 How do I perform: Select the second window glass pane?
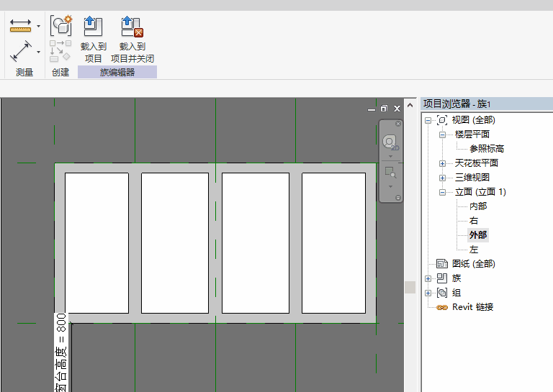click(x=175, y=243)
